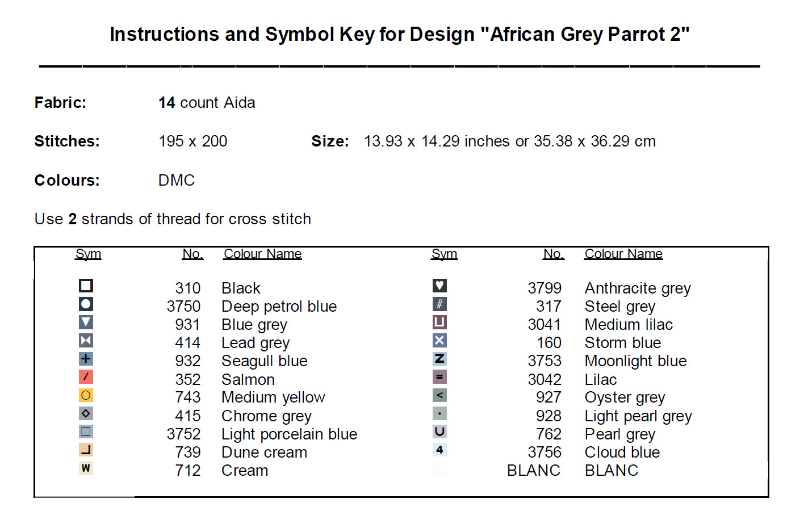The height and width of the screenshot is (532, 804).
Task: Click the Cream W symbol swatch
Action: 86,468
